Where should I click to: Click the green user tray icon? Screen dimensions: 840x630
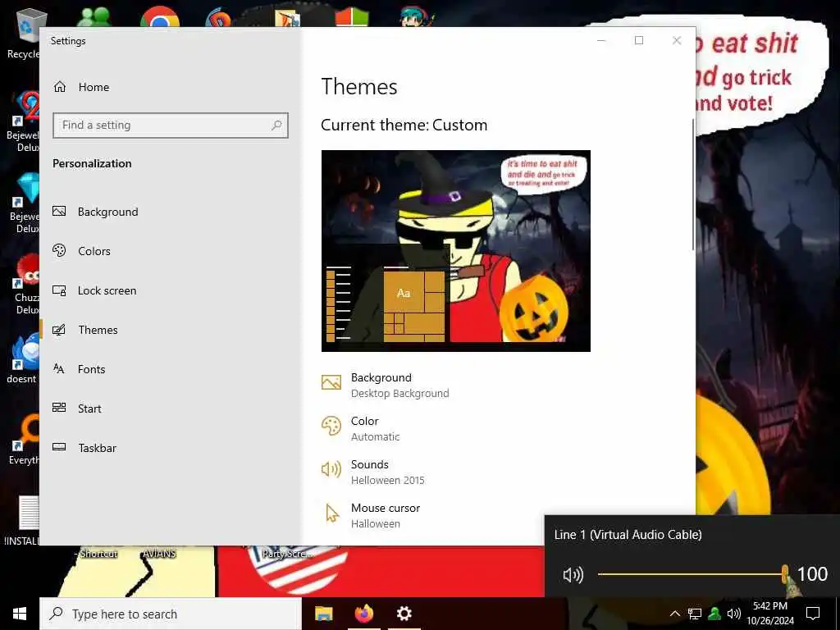(x=714, y=614)
